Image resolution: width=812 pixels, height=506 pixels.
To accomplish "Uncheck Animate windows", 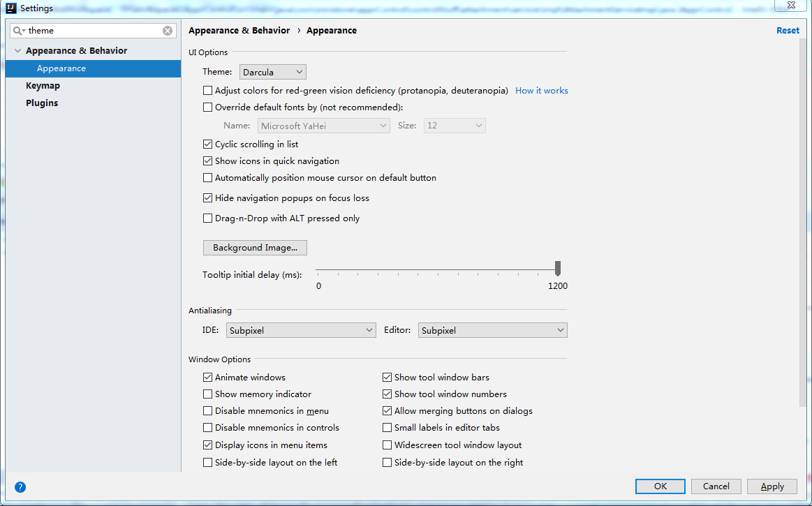I will (x=207, y=377).
